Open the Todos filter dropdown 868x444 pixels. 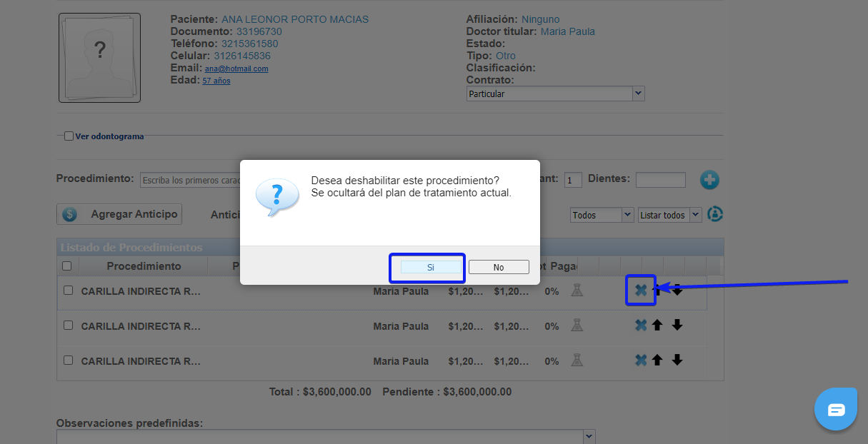(x=602, y=215)
